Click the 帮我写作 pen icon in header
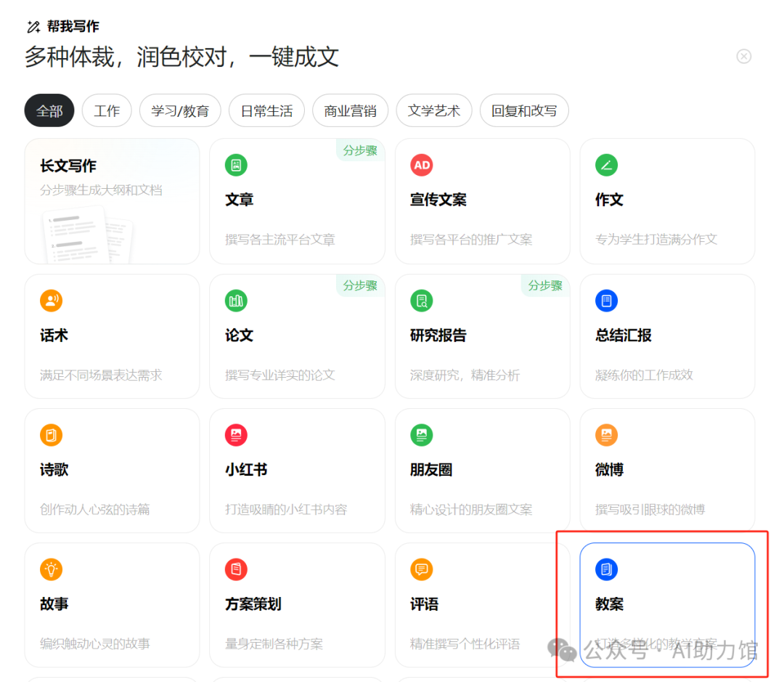This screenshot has height=682, width=784. [33, 27]
